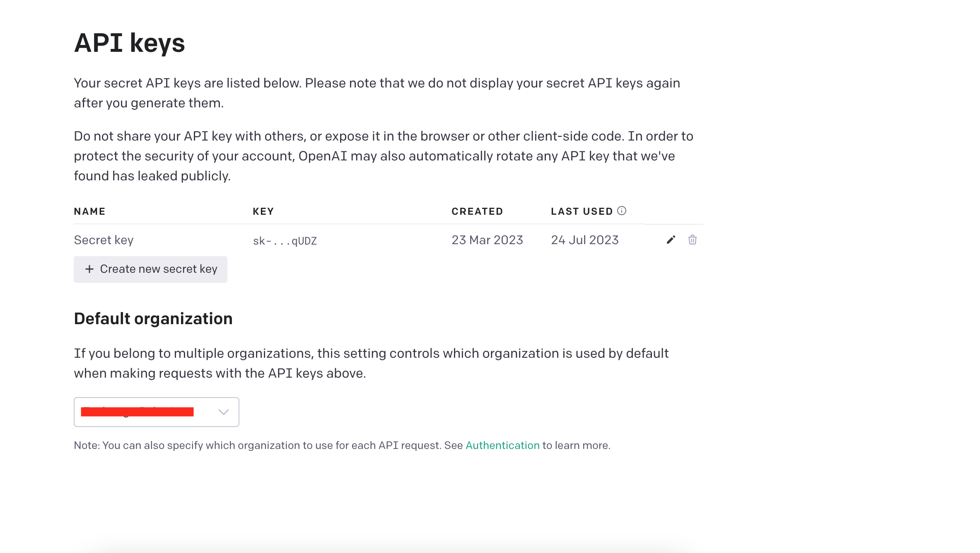Delete the Secret key using trash icon
The height and width of the screenshot is (553, 980).
pos(693,240)
